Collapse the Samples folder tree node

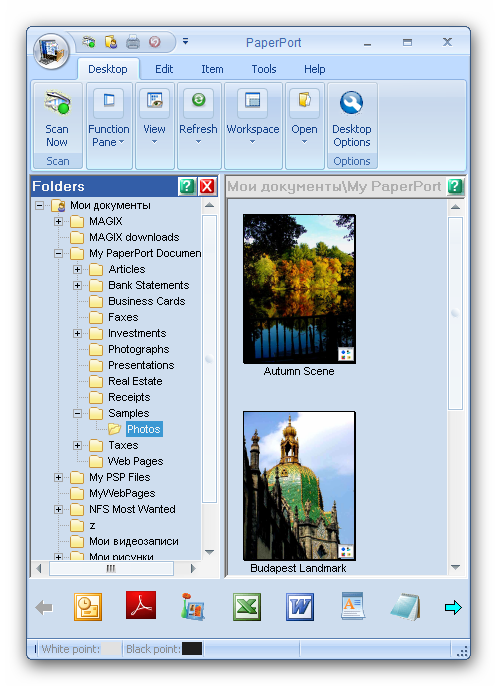click(x=77, y=413)
